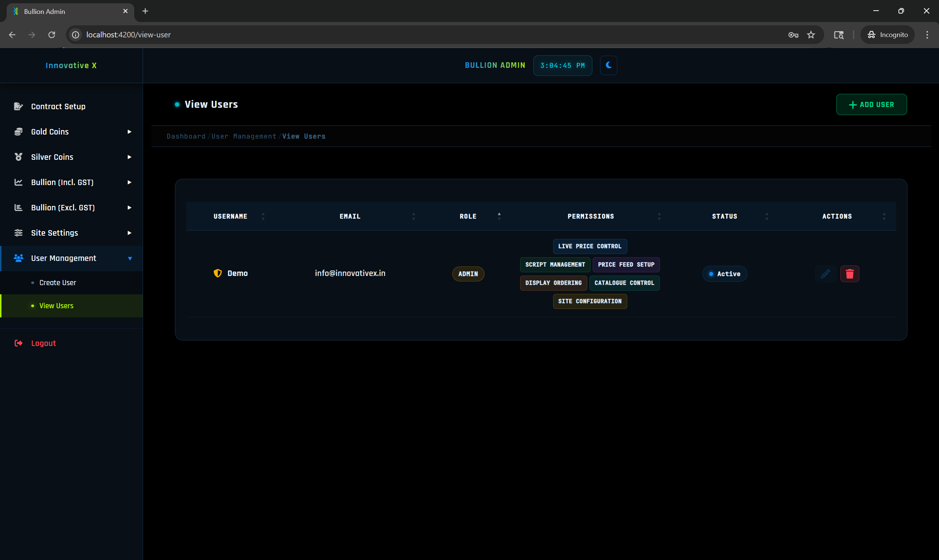Screen dimensions: 939x560
Task: Expand the Silver Coins submenu arrow
Action: pyautogui.click(x=129, y=157)
